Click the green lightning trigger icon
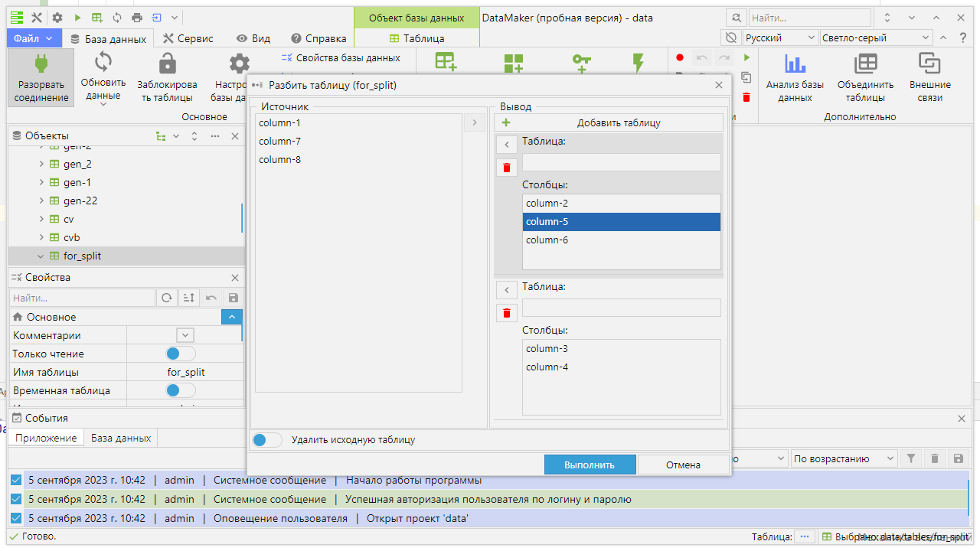This screenshot has height=551, width=980. 639,62
